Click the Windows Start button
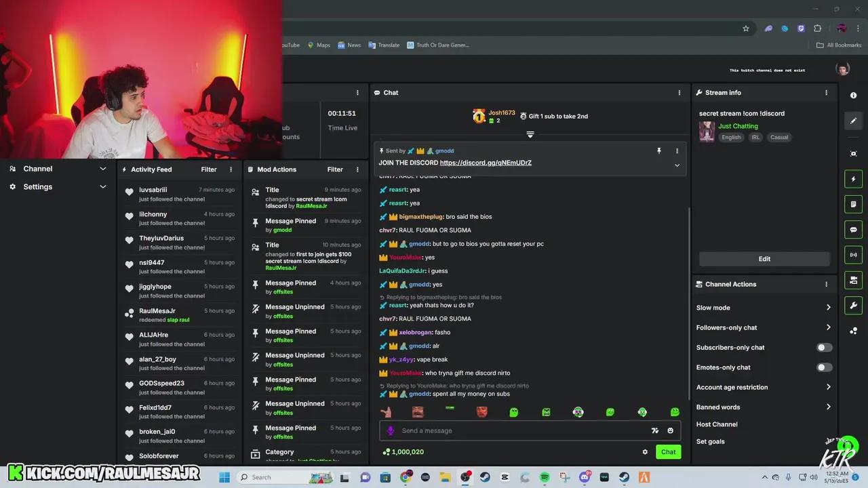Viewport: 868px width, 488px height. tap(224, 477)
